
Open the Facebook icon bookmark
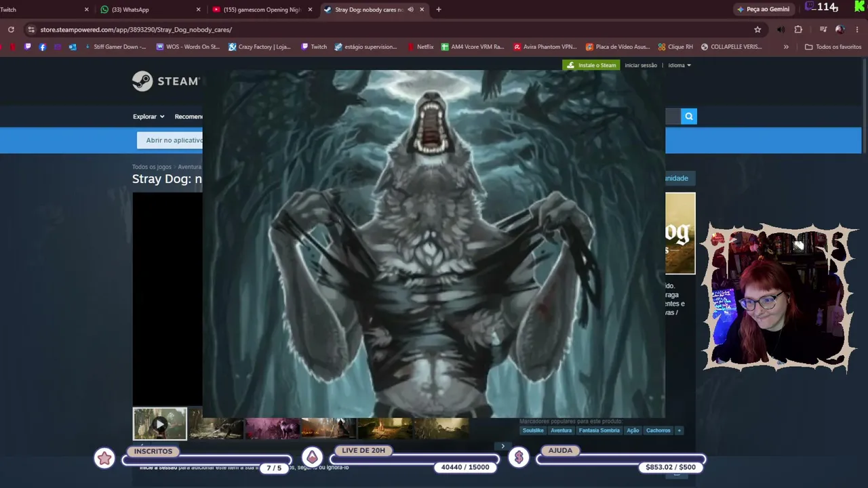pos(43,47)
